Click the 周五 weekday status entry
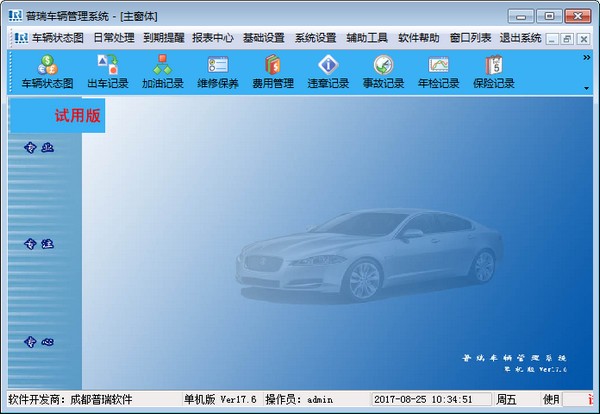The image size is (600, 414). [506, 399]
